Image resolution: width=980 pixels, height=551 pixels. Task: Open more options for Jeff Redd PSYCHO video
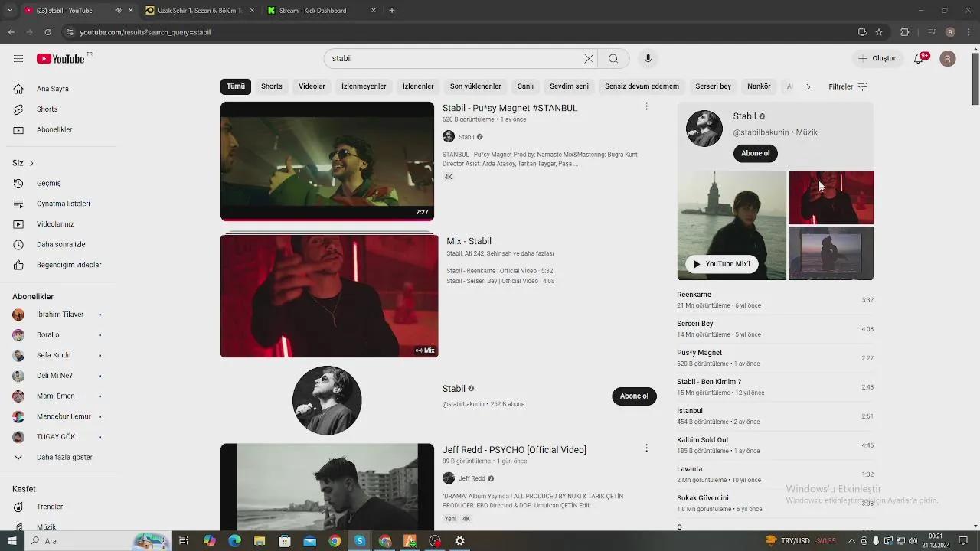coord(646,448)
